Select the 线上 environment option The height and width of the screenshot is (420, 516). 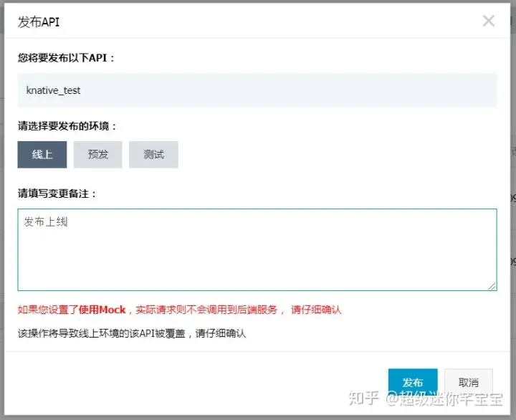(x=42, y=155)
